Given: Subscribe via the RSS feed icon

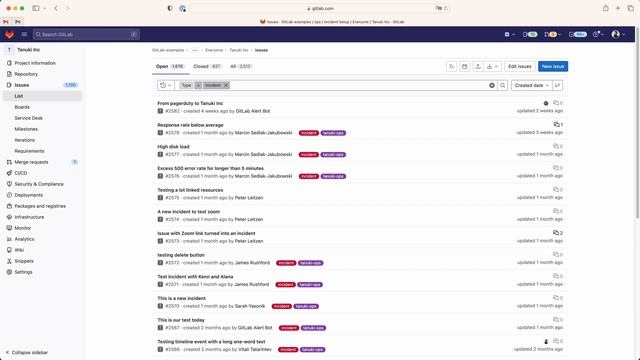Looking at the screenshot, I should tap(451, 67).
